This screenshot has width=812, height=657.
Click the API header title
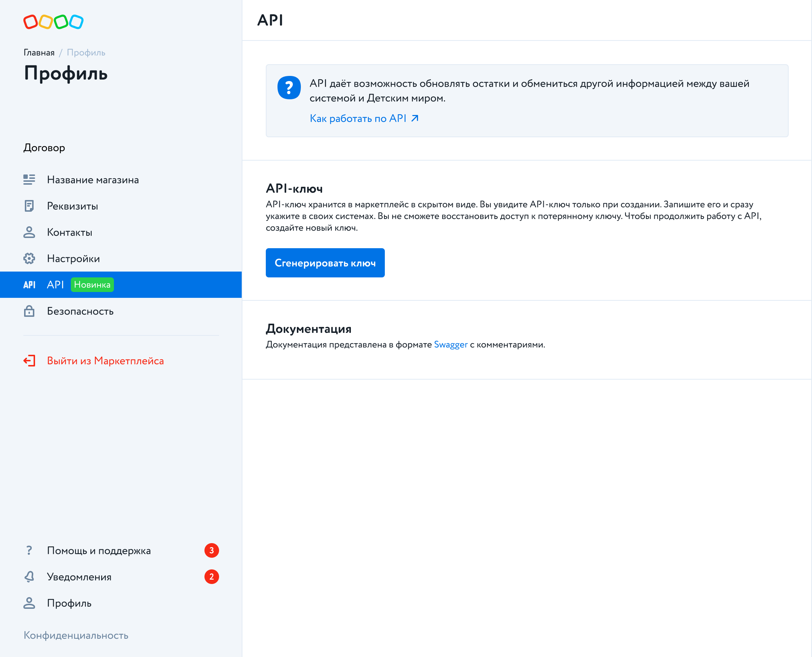click(270, 20)
